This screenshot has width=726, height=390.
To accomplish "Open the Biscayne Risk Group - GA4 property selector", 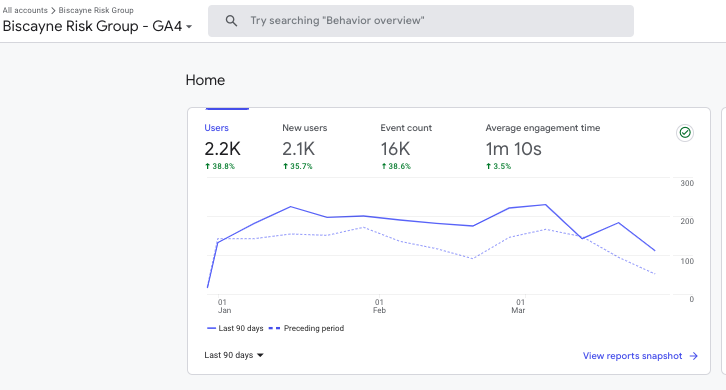I will point(97,26).
